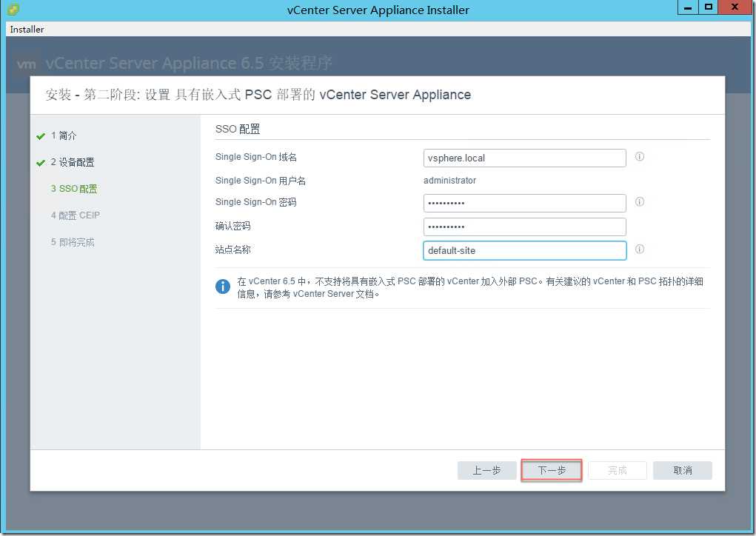This screenshot has width=756, height=536.
Task: Select step 5 即将完成 in sidebar
Action: [x=73, y=242]
